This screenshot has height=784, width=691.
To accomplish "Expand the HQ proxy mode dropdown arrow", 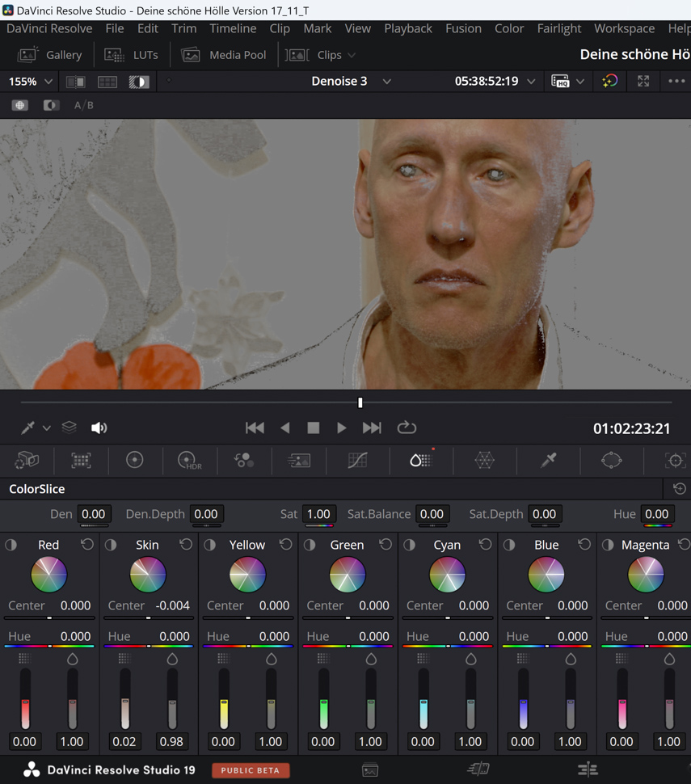I will 580,82.
